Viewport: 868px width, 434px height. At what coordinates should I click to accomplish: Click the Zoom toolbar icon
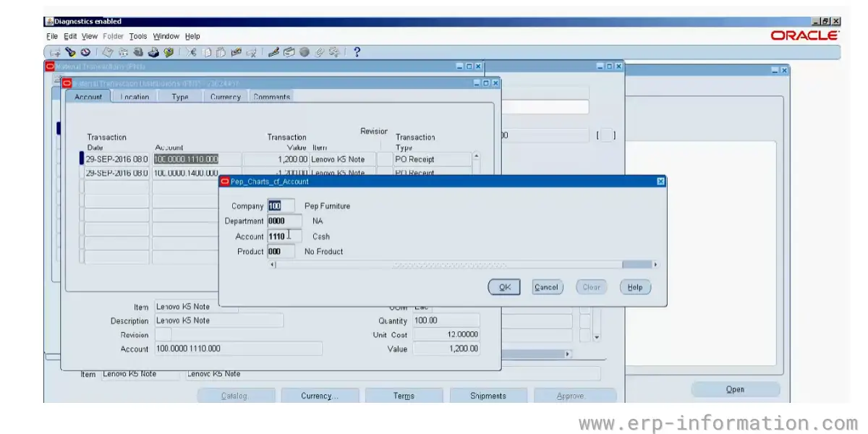coord(289,52)
